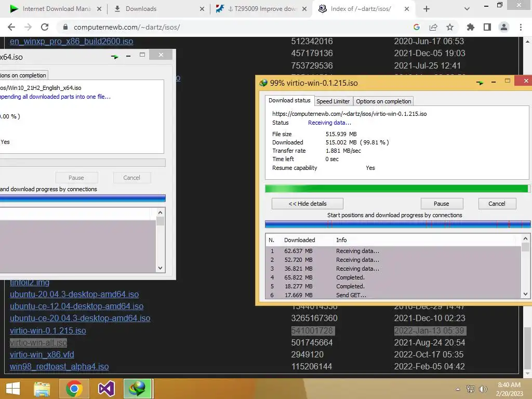Open virtio-win-alt.iso link
532x399 pixels.
(x=38, y=343)
